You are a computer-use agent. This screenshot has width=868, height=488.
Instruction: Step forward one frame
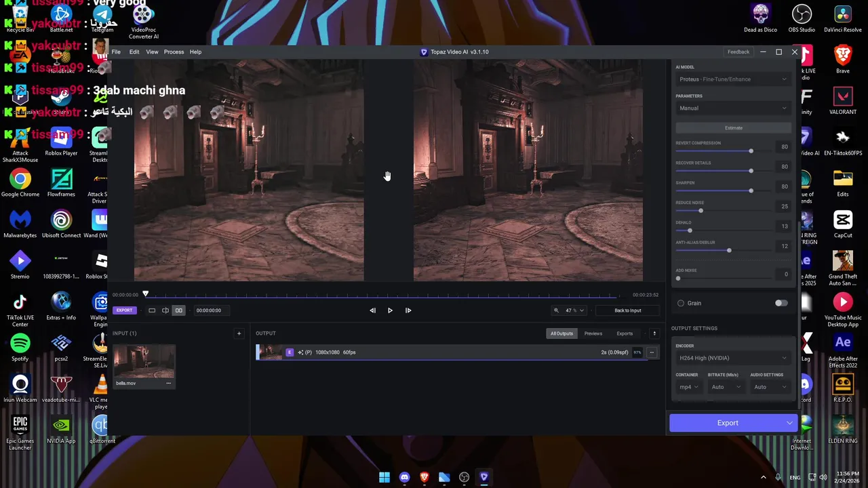(408, 310)
